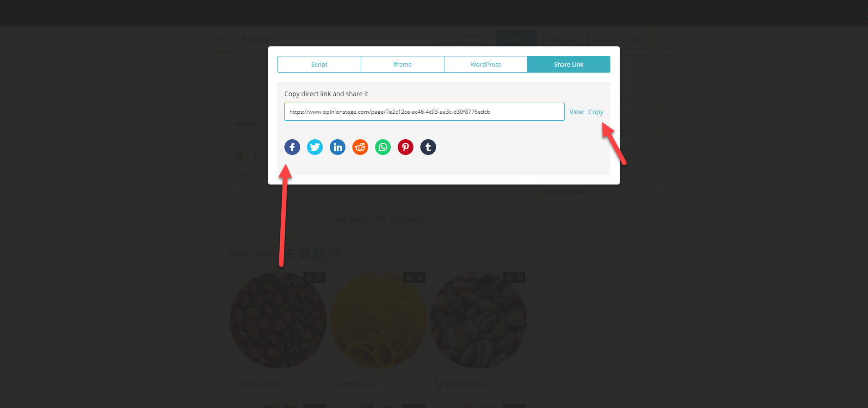Screen dimensions: 868x408
Task: Post to Reddit using its icon
Action: [360, 147]
